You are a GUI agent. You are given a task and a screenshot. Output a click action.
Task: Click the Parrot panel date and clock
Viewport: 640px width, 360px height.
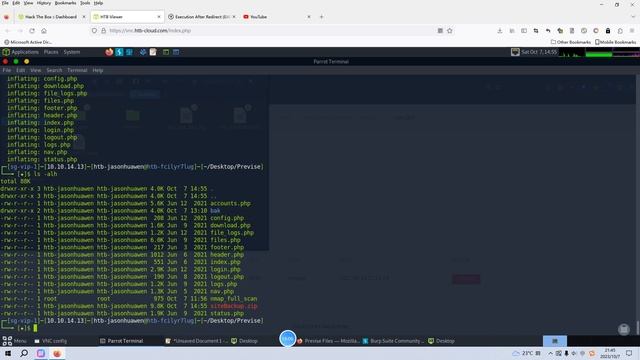[x=539, y=52]
